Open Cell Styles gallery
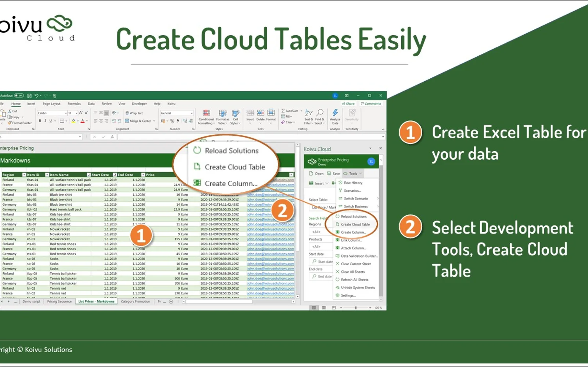 click(x=235, y=117)
